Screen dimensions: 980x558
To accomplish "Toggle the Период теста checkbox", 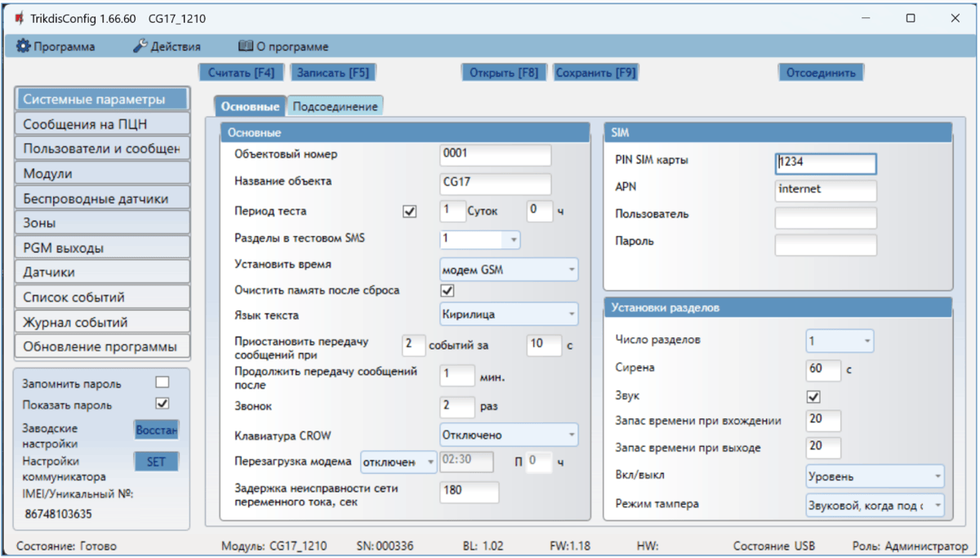I will pos(410,212).
